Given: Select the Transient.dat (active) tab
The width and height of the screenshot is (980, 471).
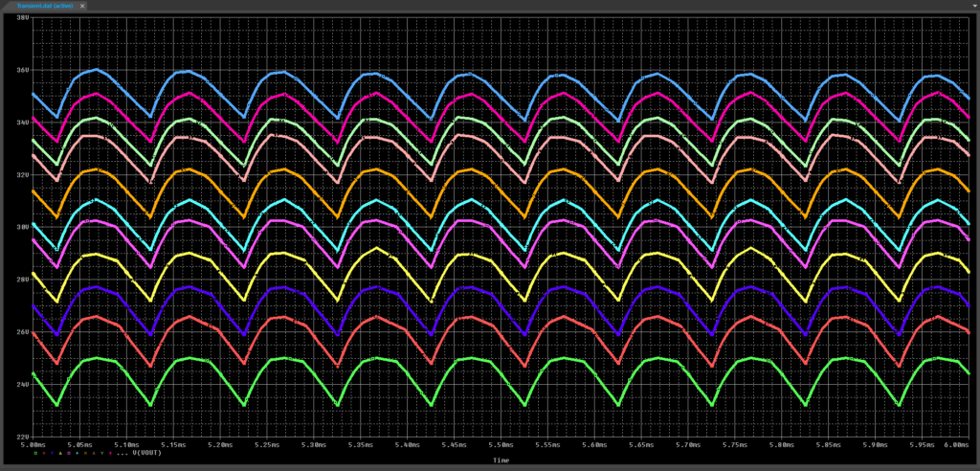Looking at the screenshot, I should 46,5.
